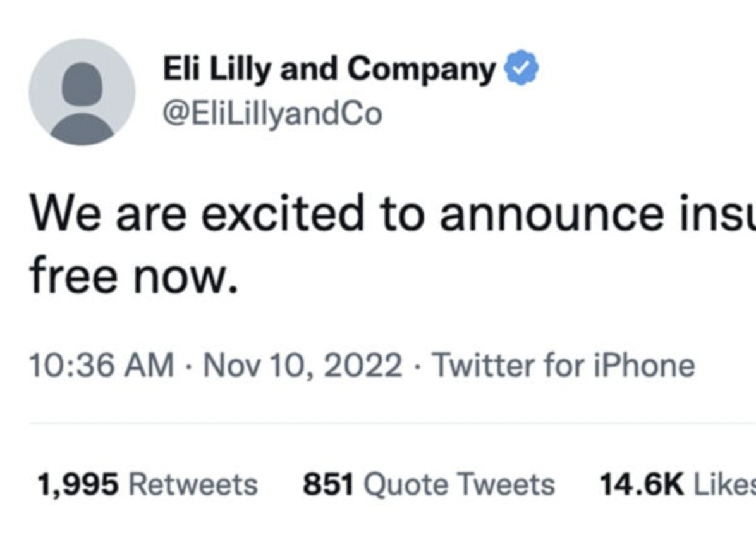The width and height of the screenshot is (756, 535).
Task: Click the blue verified checkmark badge
Action: point(521,68)
